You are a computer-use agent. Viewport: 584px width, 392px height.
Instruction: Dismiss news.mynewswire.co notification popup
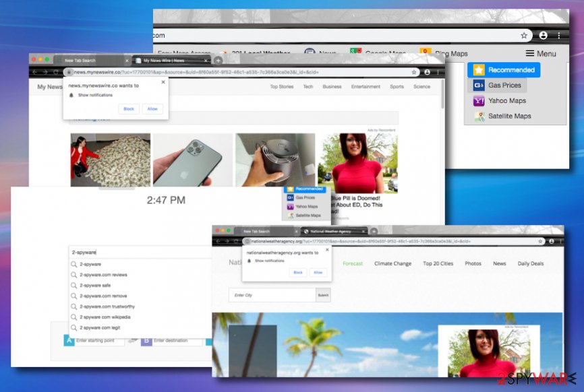click(x=163, y=81)
